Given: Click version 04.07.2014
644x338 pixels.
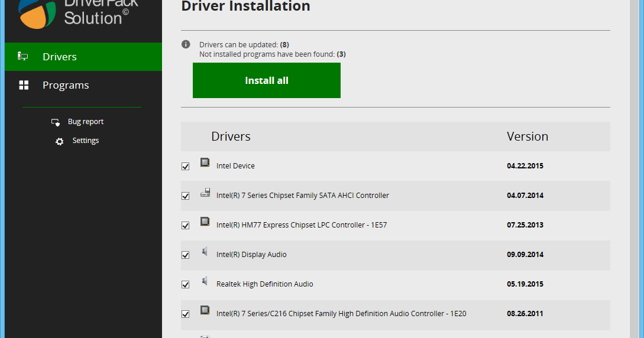Looking at the screenshot, I should pos(525,195).
